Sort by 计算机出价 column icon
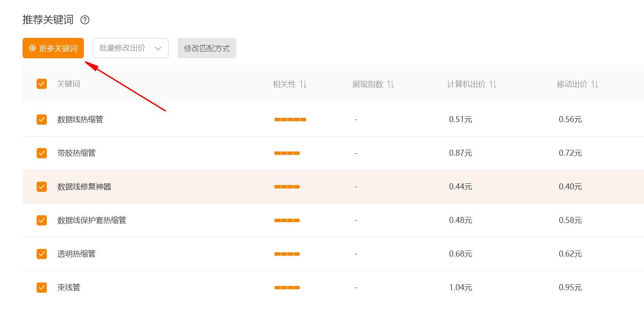The width and height of the screenshot is (644, 311). pos(493,84)
